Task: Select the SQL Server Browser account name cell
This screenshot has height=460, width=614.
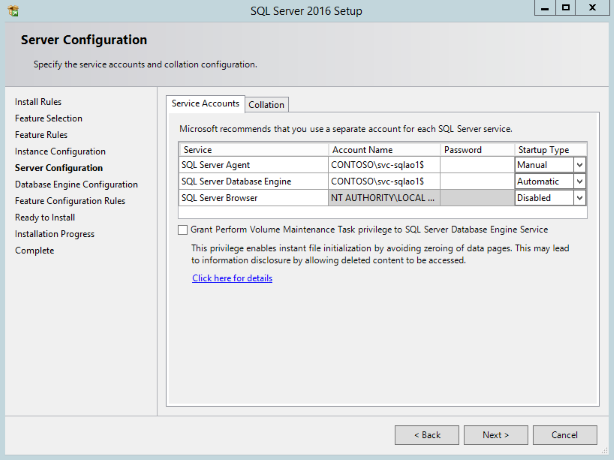Action: point(384,198)
